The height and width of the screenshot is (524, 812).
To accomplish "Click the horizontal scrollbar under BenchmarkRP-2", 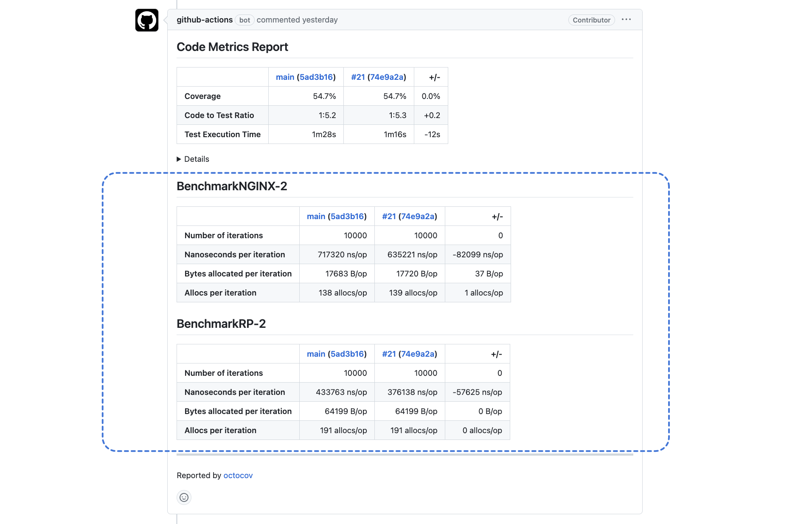I will click(406, 455).
